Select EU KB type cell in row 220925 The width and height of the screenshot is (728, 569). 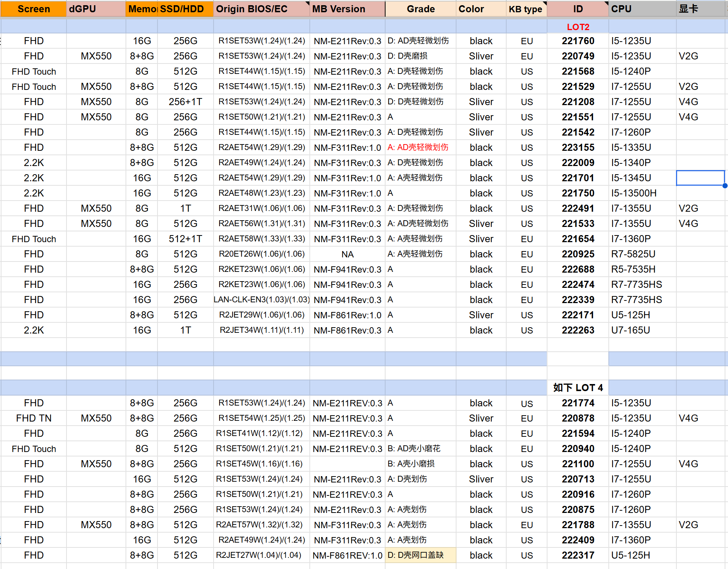pos(526,254)
